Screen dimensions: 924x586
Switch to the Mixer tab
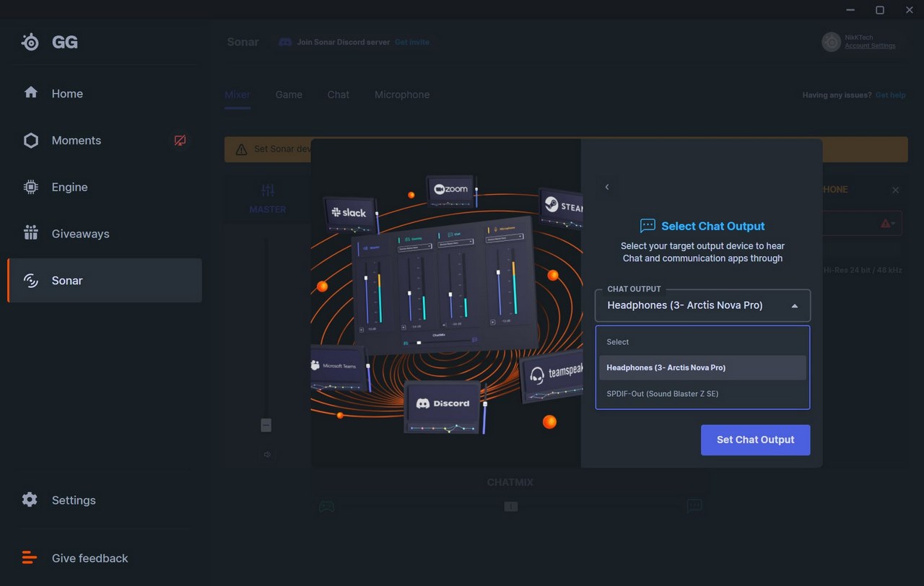tap(237, 95)
